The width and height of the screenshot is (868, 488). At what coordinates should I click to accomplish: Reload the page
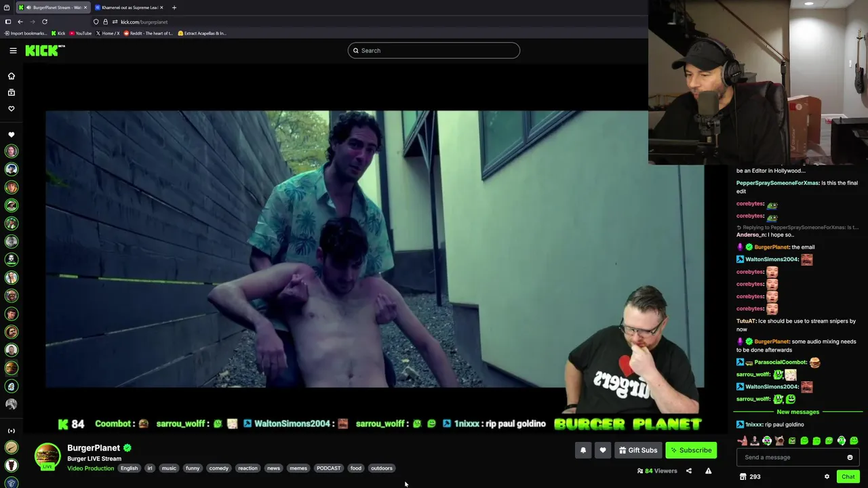(x=45, y=22)
